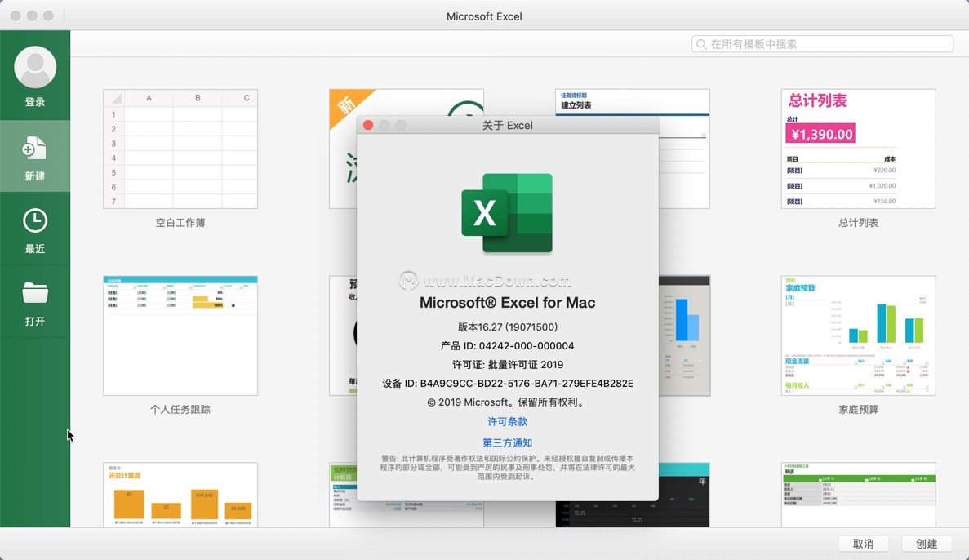Select the 总计列表 template thumbnail
Screen dimensions: 969x560
coord(858,149)
